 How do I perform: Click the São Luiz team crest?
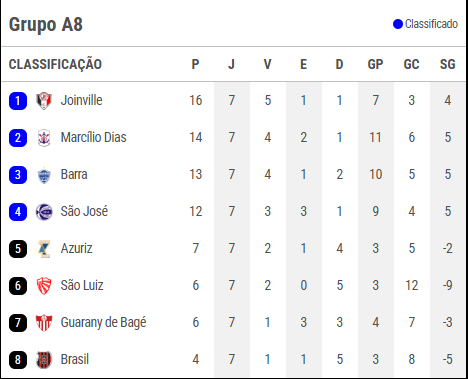pos(44,286)
